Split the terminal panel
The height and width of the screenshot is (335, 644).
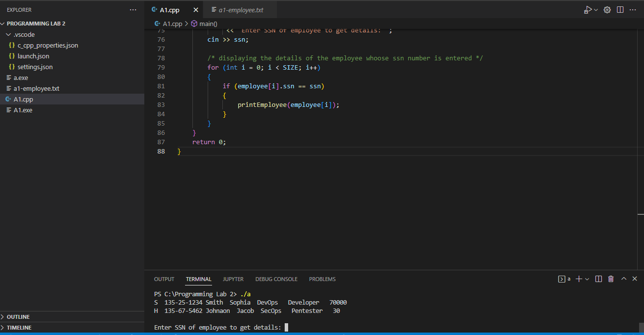598,279
